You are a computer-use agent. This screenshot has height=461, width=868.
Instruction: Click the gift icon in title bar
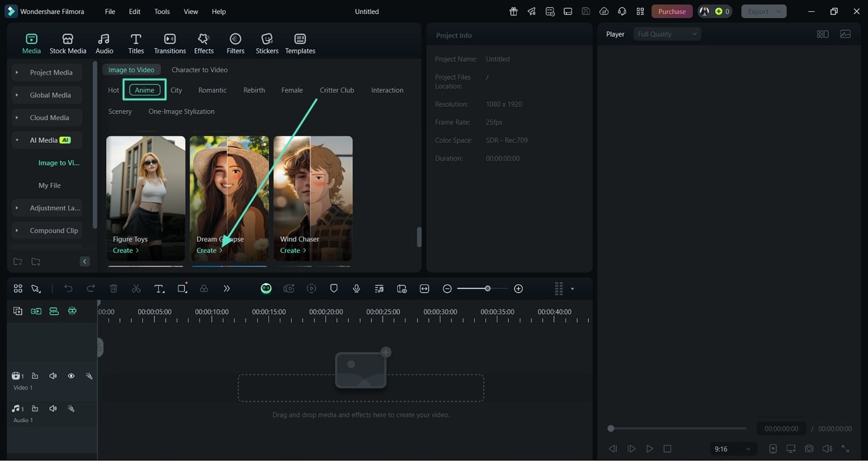pyautogui.click(x=513, y=11)
